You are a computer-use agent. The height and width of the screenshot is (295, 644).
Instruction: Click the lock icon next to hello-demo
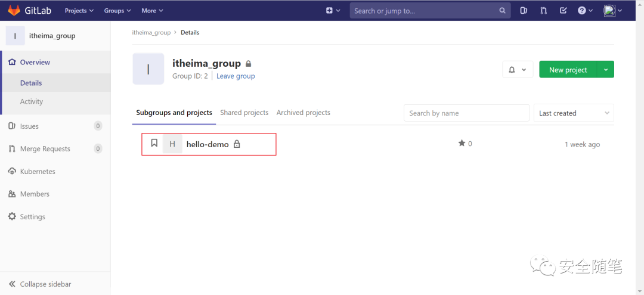[x=237, y=144]
